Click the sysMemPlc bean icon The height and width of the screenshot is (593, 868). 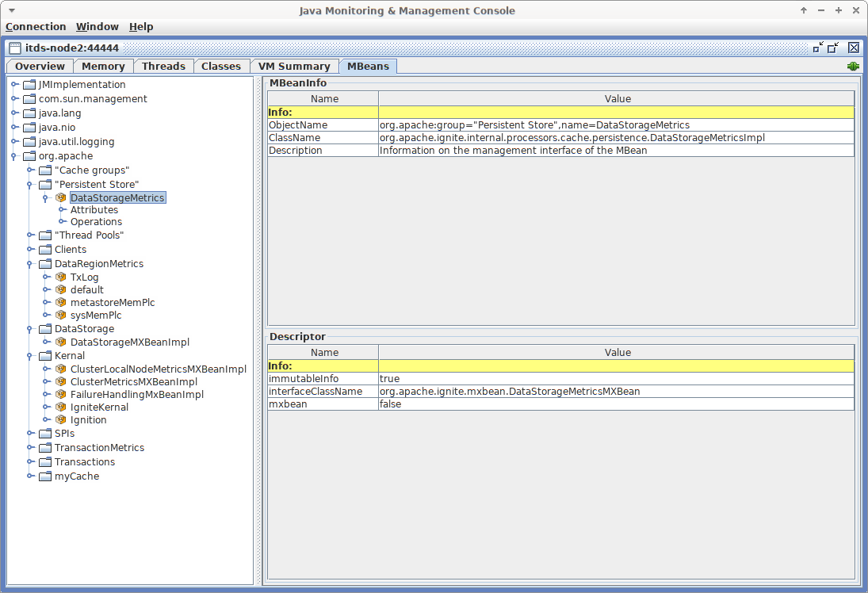(x=61, y=316)
